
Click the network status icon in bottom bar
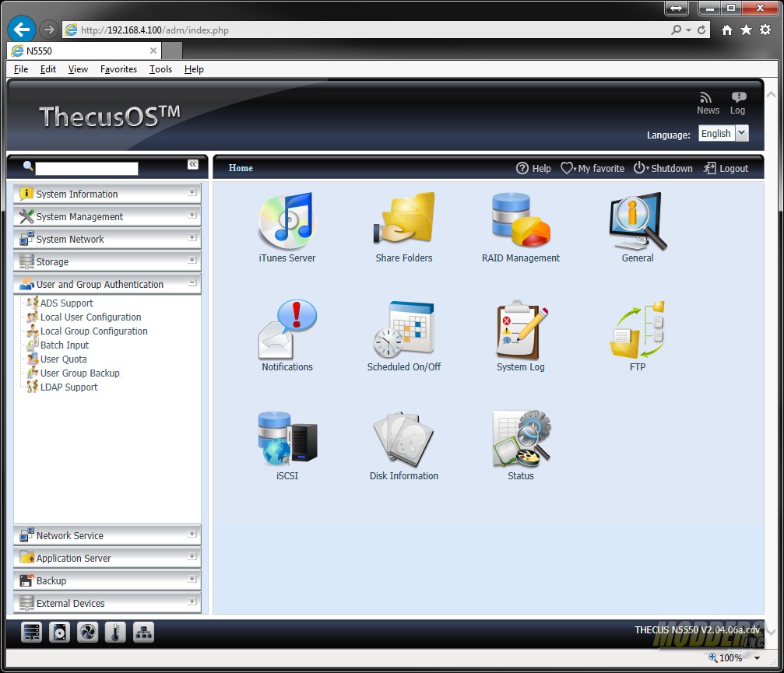(143, 633)
